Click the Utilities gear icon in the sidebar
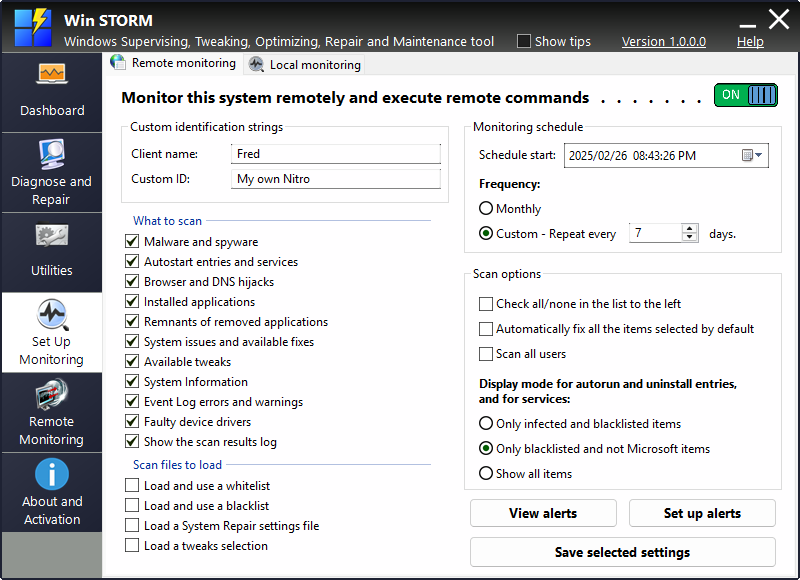 click(51, 235)
